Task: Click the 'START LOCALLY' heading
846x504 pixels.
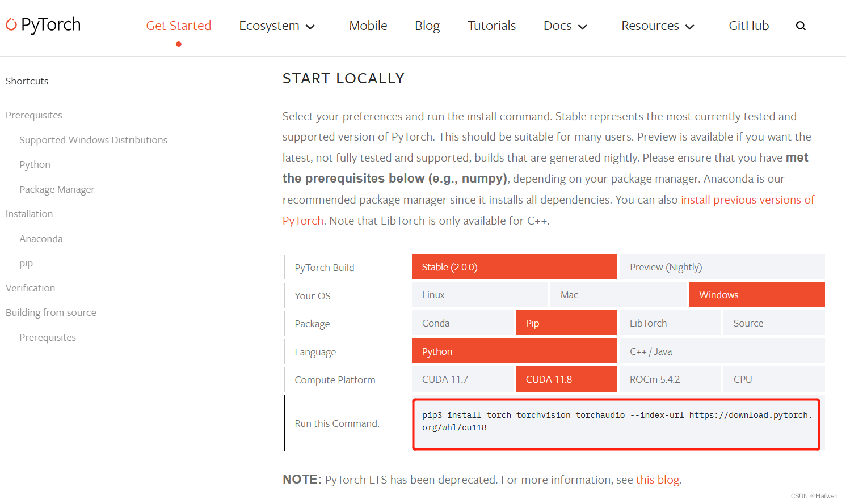Action: tap(344, 78)
